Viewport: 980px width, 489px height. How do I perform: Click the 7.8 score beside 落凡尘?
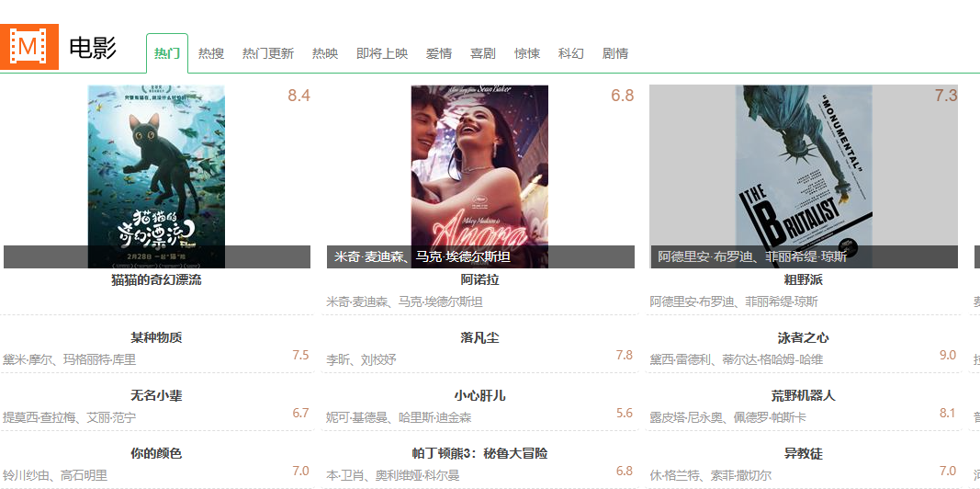(x=625, y=355)
